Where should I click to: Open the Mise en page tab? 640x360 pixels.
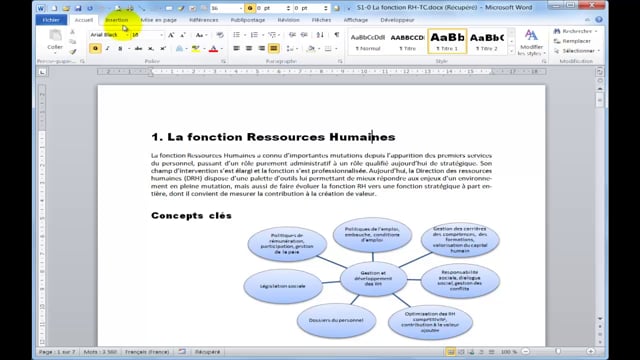point(158,20)
